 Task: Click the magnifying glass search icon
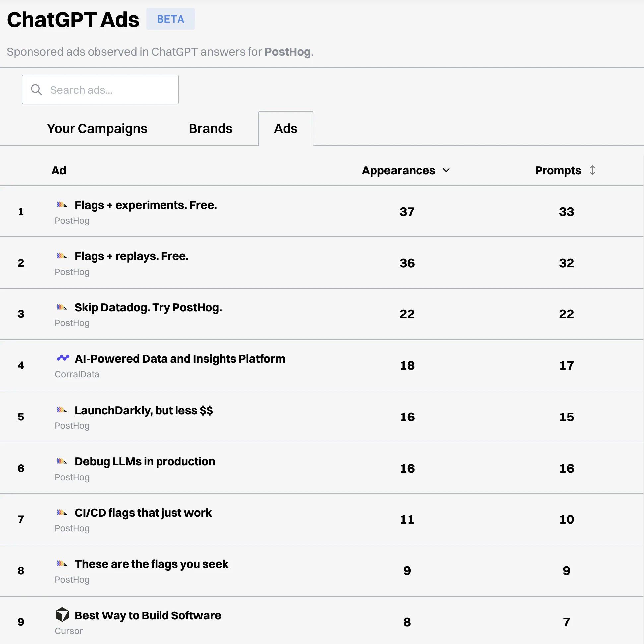[37, 90]
